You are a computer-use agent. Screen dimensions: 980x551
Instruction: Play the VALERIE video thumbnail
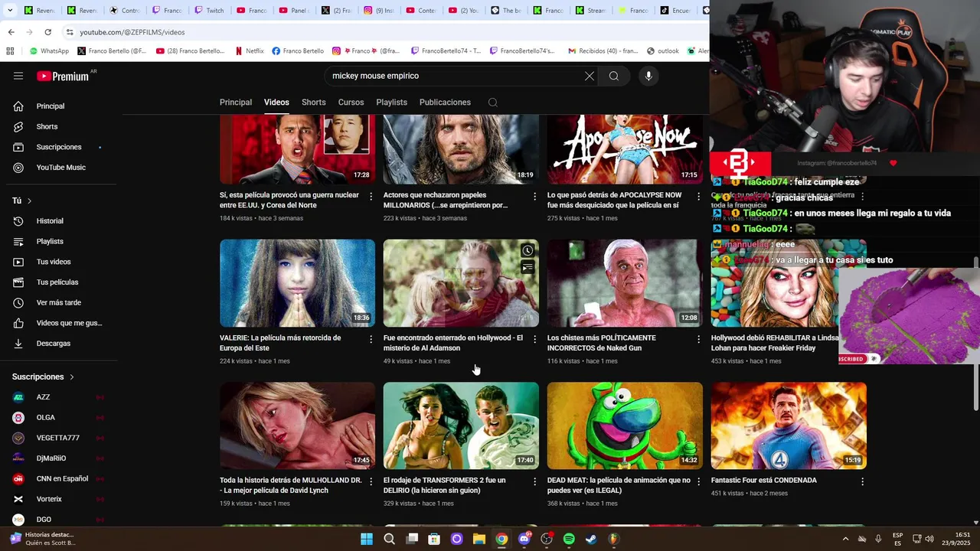(297, 283)
